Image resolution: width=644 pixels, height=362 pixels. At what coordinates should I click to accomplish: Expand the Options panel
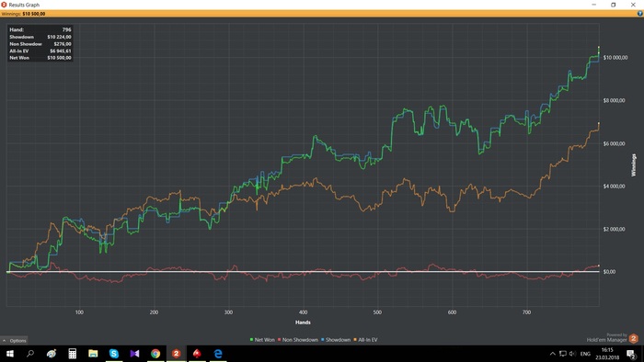[x=14, y=340]
